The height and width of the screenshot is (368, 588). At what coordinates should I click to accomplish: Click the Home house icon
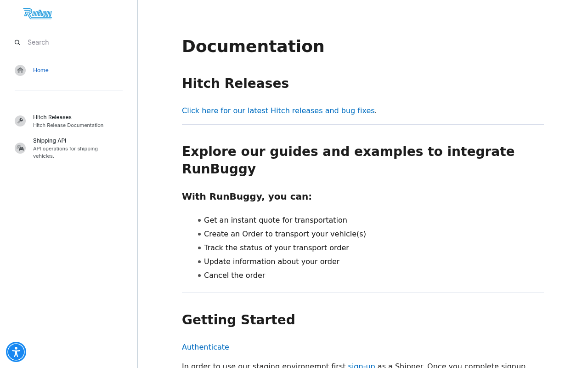(20, 70)
